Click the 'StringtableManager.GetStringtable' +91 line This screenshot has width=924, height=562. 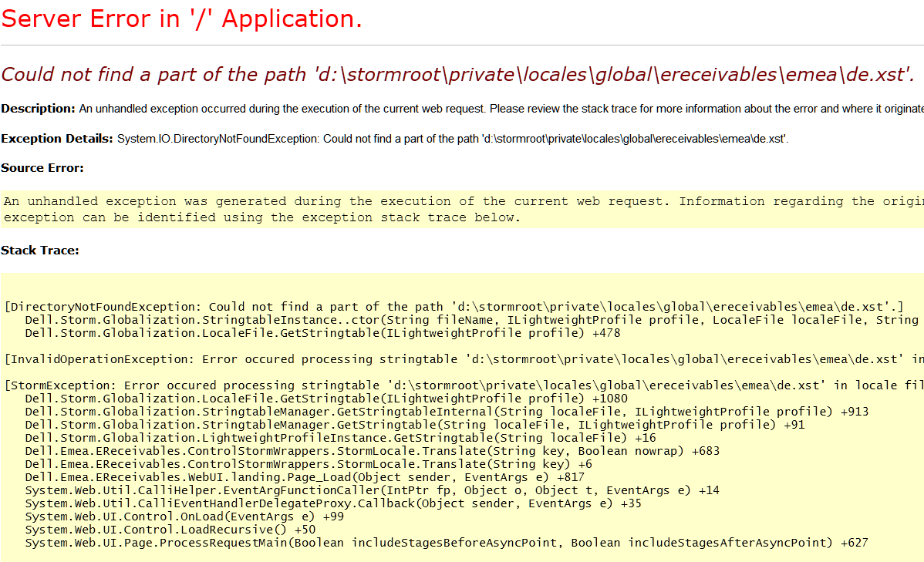414,425
